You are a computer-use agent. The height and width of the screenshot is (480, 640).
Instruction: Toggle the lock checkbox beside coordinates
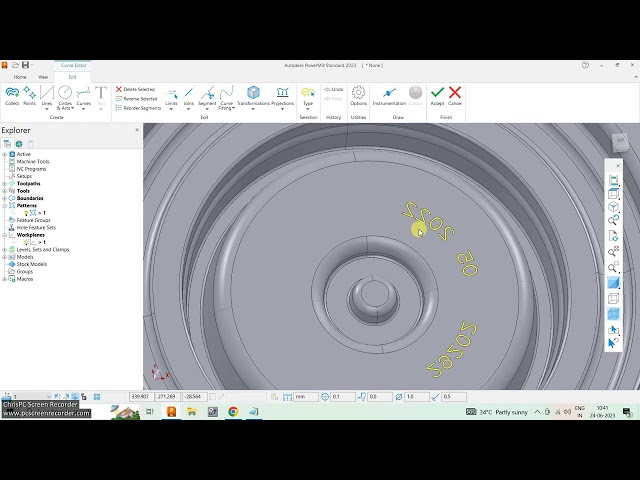pyautogui.click(x=212, y=397)
